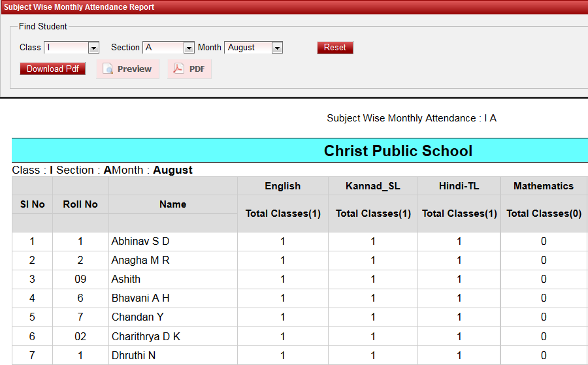Open the Month dropdown set to August

point(253,48)
